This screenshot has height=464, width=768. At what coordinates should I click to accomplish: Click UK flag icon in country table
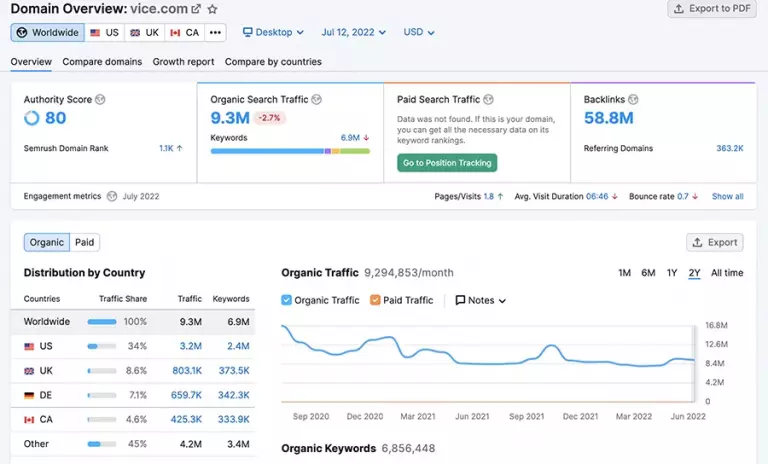coord(29,371)
